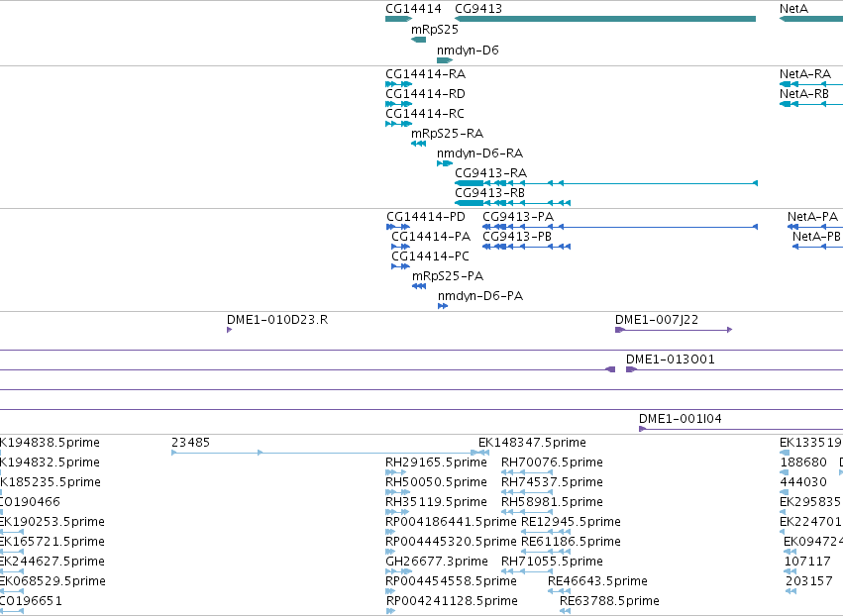The image size is (843, 616).
Task: Click the NetA-PA protein label
Action: click(812, 217)
